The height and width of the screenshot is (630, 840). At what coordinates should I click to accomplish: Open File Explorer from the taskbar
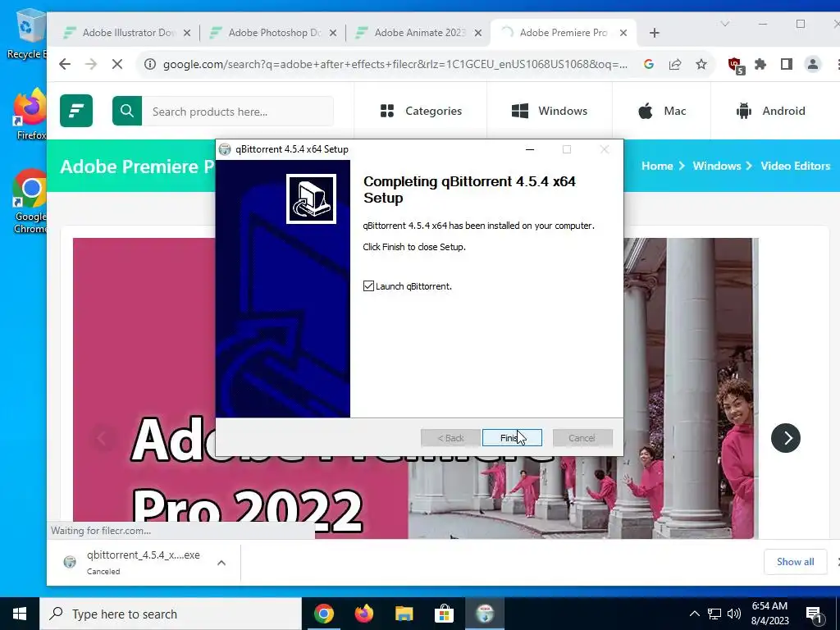coord(404,614)
